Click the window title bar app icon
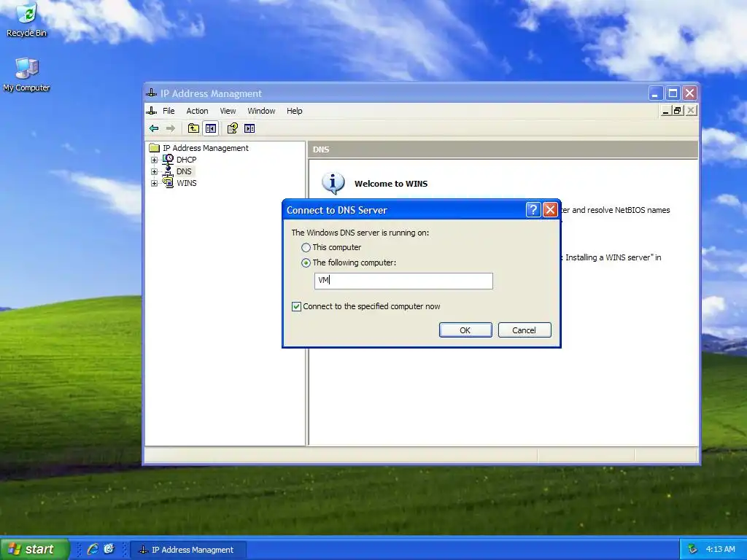747x560 pixels. click(x=152, y=93)
